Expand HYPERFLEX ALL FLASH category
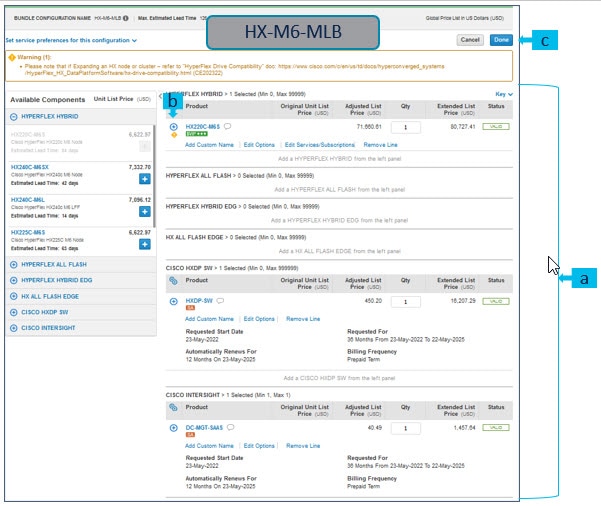The image size is (601, 506). click(x=14, y=264)
